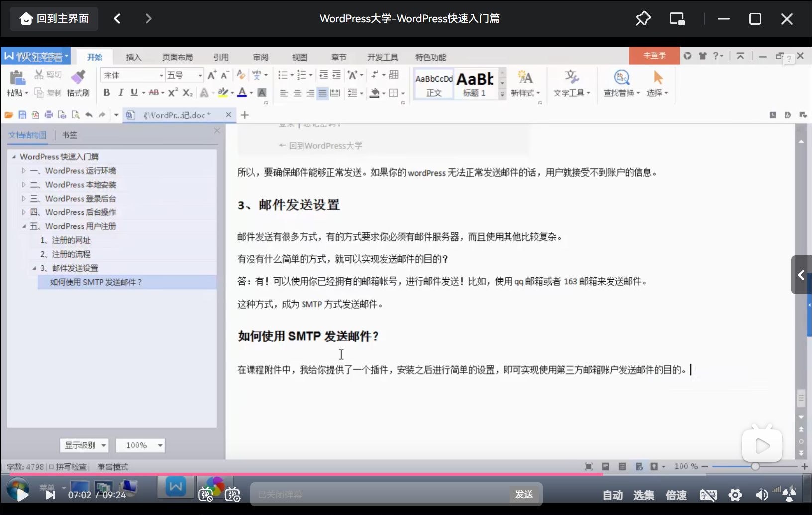Click the save document icon in quick toolbar
Screen dimensions: 812x515
click(x=22, y=115)
